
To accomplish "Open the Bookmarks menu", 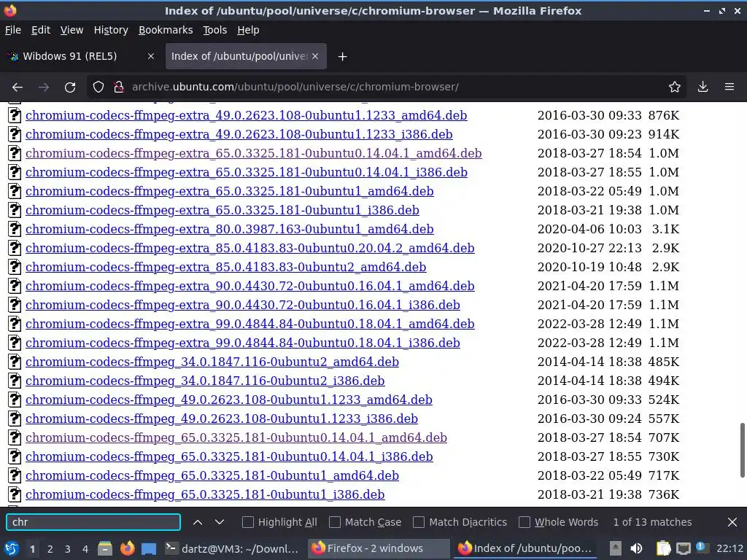I will coord(166,30).
